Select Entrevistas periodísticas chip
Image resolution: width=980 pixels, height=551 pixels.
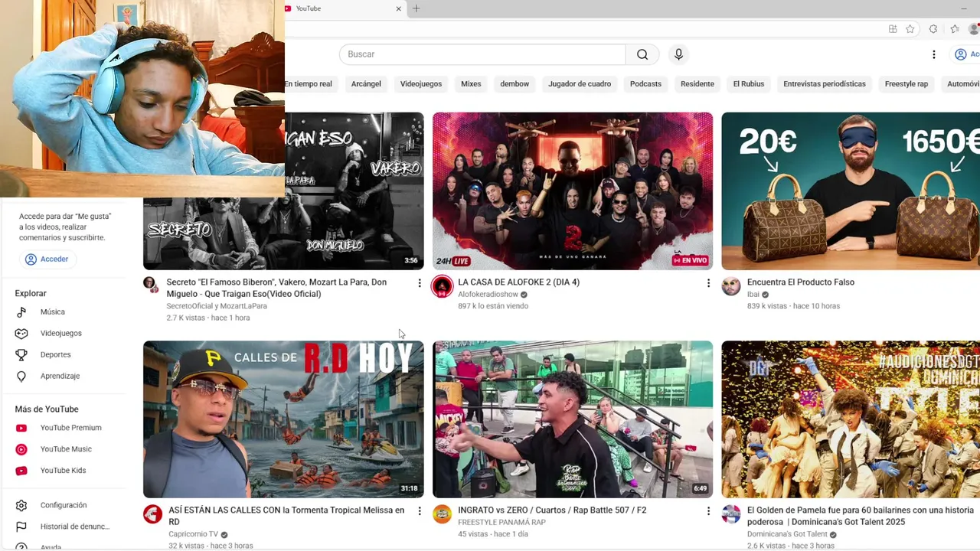[825, 84]
